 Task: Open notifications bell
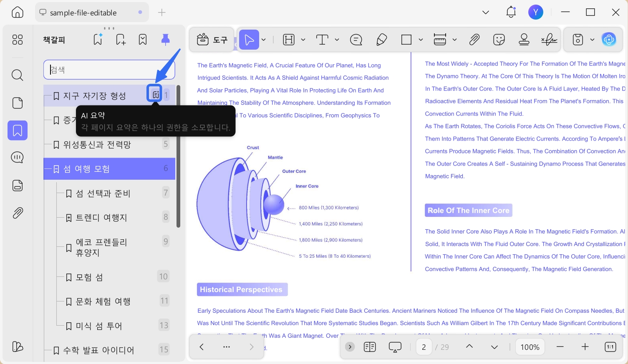tap(511, 12)
